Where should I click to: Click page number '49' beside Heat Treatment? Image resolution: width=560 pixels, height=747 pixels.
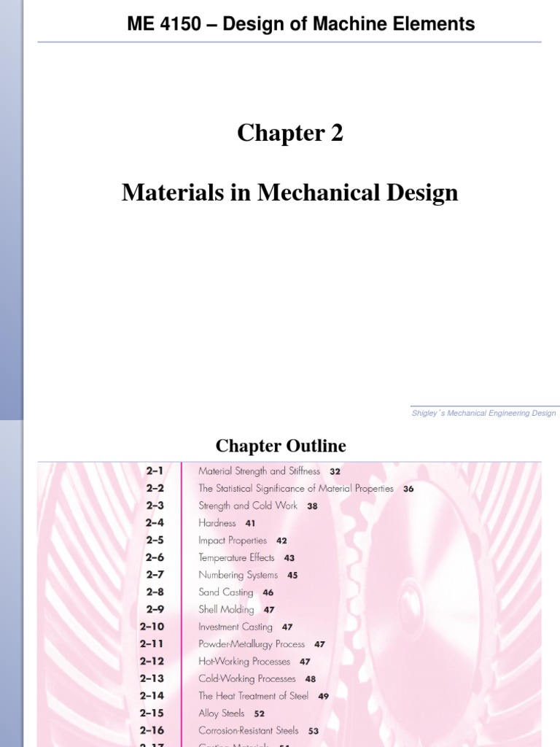[x=323, y=696]
